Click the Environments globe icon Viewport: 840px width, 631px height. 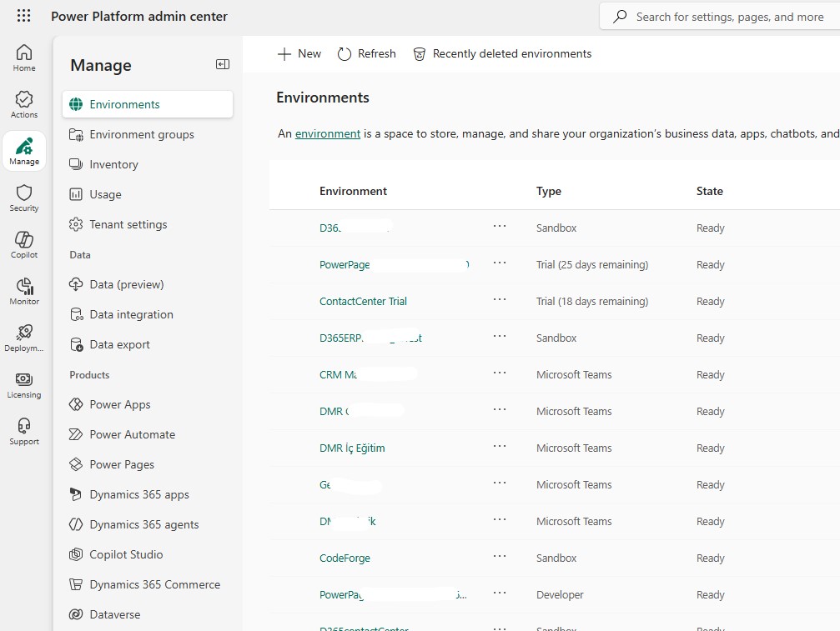(x=76, y=104)
